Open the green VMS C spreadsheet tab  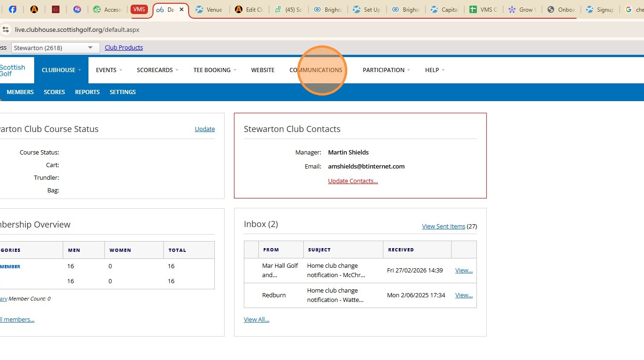(x=484, y=9)
